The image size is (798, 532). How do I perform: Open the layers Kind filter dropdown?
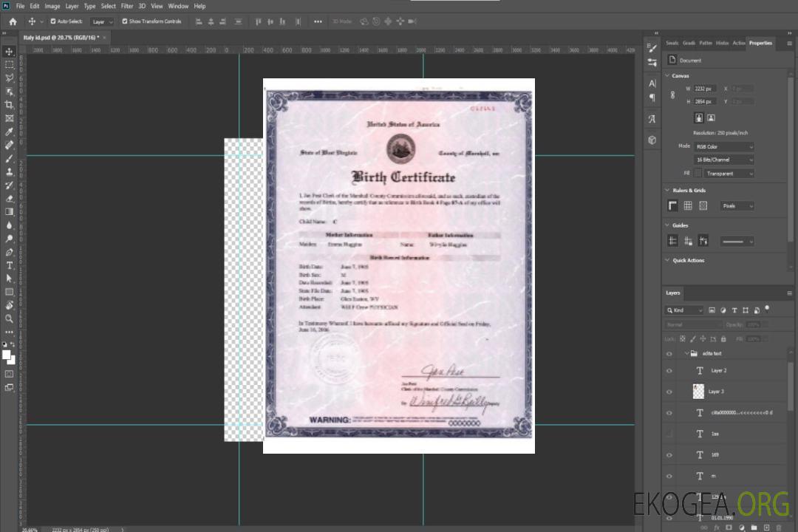684,310
